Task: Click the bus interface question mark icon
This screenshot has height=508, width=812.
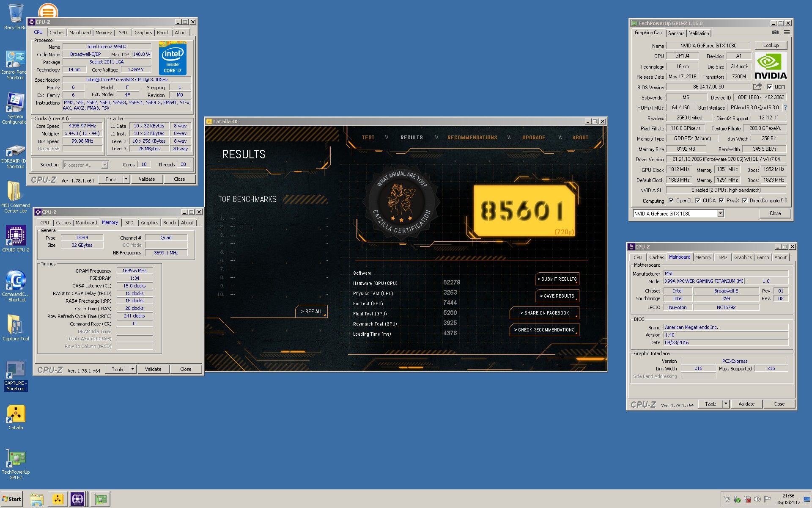Action: [x=785, y=108]
